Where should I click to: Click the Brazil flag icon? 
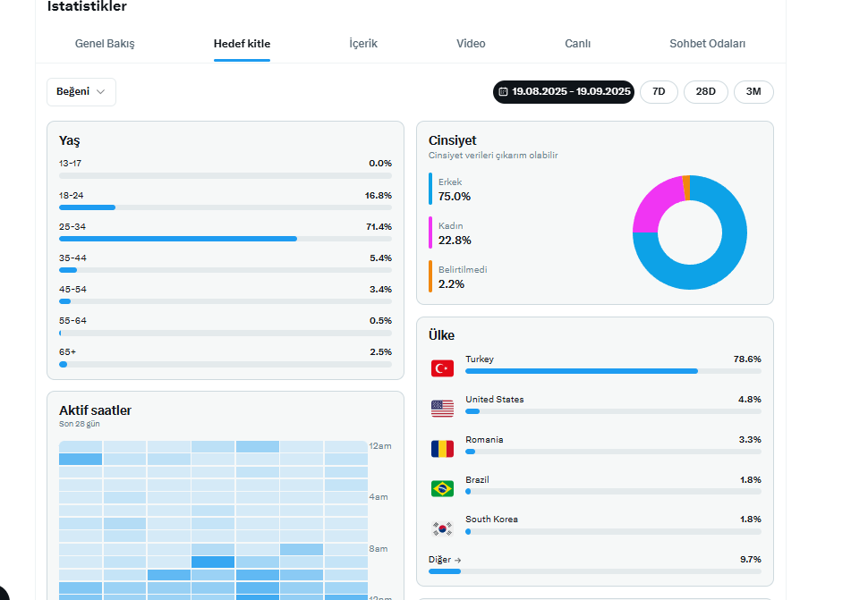tap(442, 489)
